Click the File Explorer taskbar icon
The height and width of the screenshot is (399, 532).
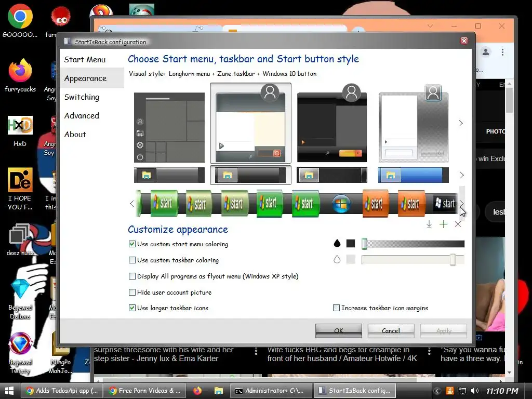[x=219, y=391]
